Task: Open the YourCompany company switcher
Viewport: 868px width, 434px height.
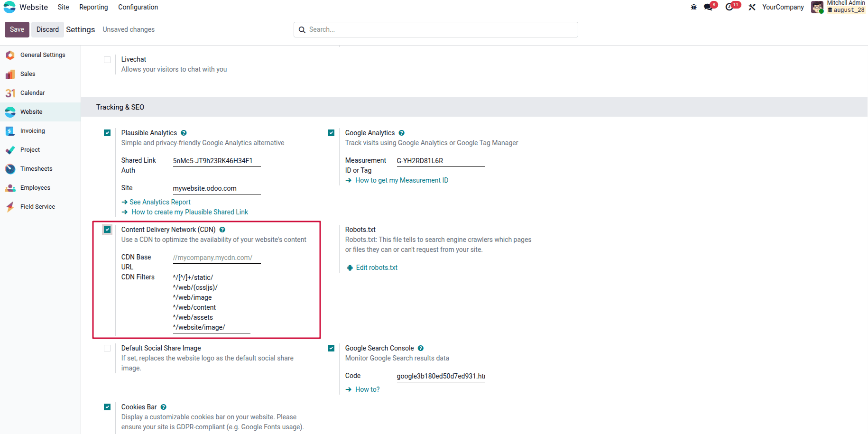Action: pos(783,7)
